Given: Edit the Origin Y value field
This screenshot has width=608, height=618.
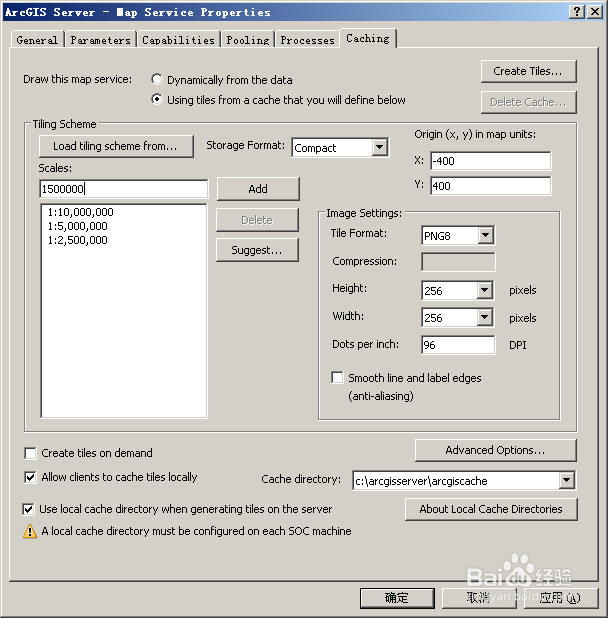Looking at the screenshot, I should 491,186.
